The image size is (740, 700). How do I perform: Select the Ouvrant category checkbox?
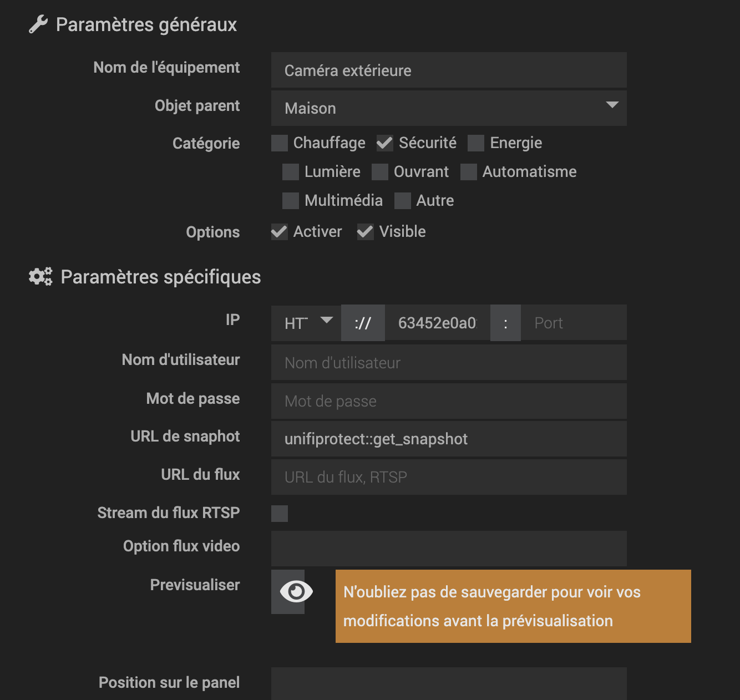[380, 172]
